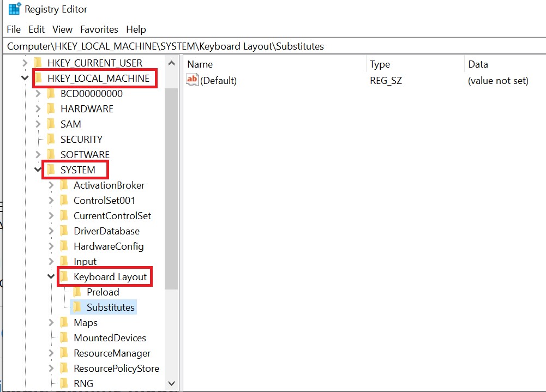Image resolution: width=546 pixels, height=392 pixels.
Task: Click the REG_SZ type cell
Action: pos(386,81)
